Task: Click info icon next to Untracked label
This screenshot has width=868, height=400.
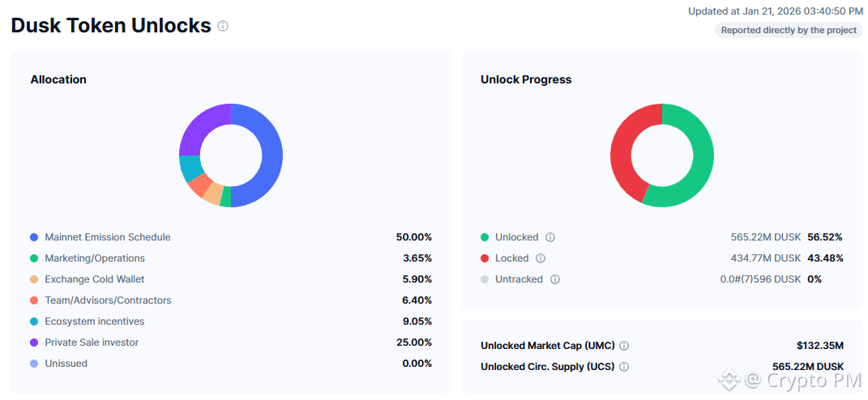Action: pos(555,279)
